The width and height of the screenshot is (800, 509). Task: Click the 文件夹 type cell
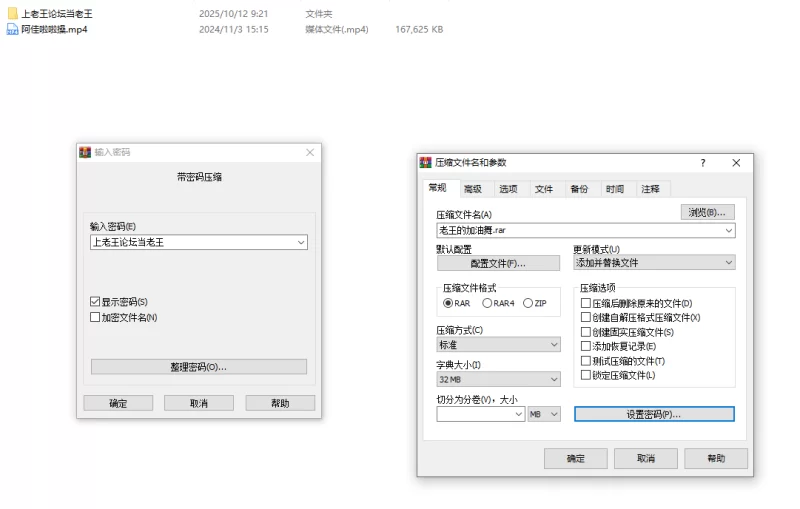(x=319, y=14)
